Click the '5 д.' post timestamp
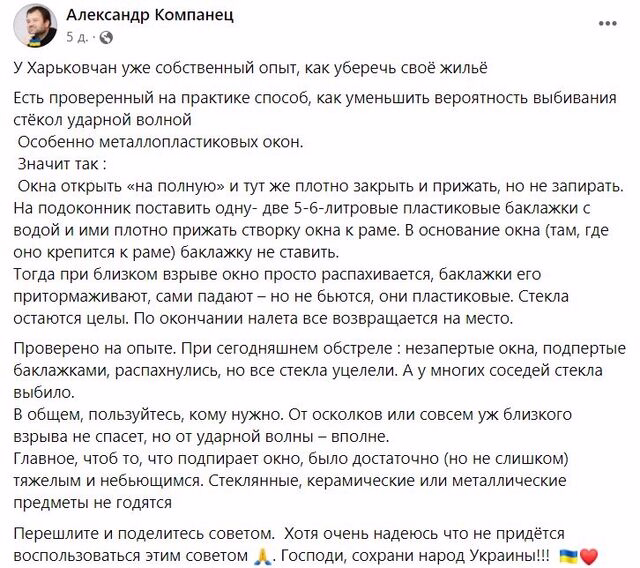 click(x=77, y=37)
